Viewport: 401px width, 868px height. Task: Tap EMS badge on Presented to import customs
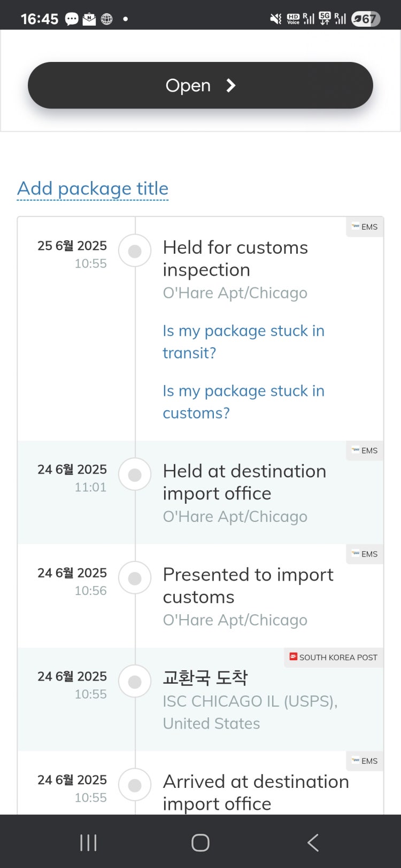(365, 554)
